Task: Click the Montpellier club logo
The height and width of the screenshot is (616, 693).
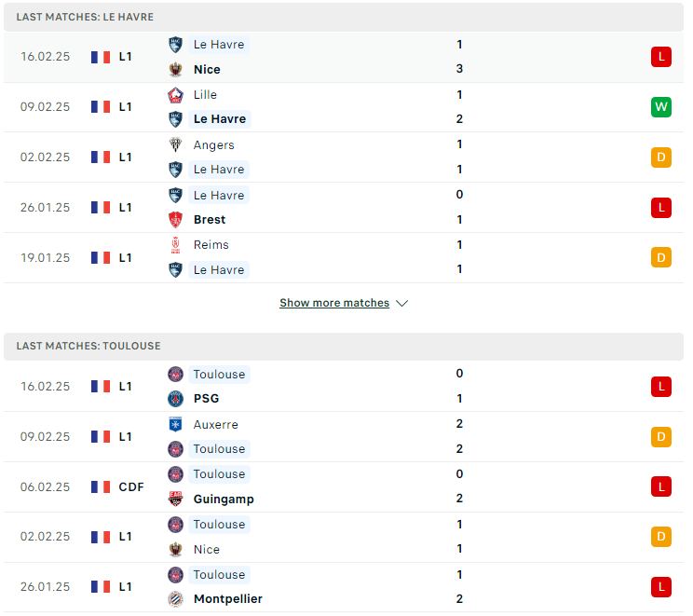Action: click(175, 598)
